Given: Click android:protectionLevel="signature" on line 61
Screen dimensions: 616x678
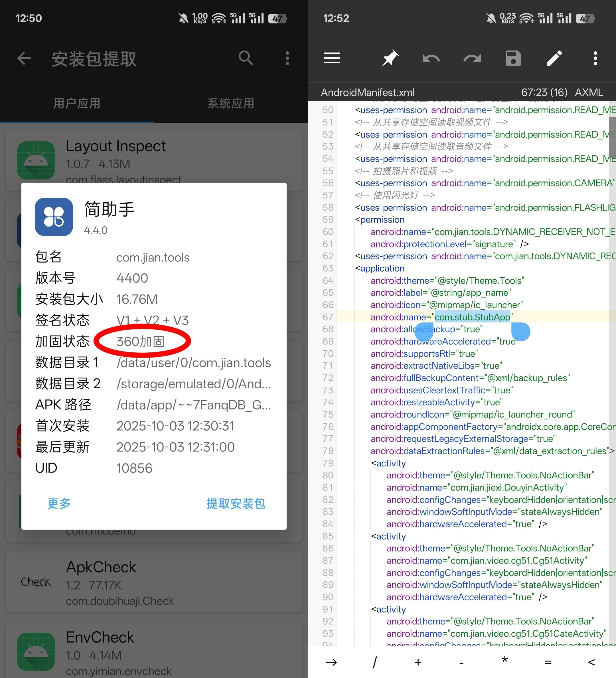Looking at the screenshot, I should coord(450,244).
